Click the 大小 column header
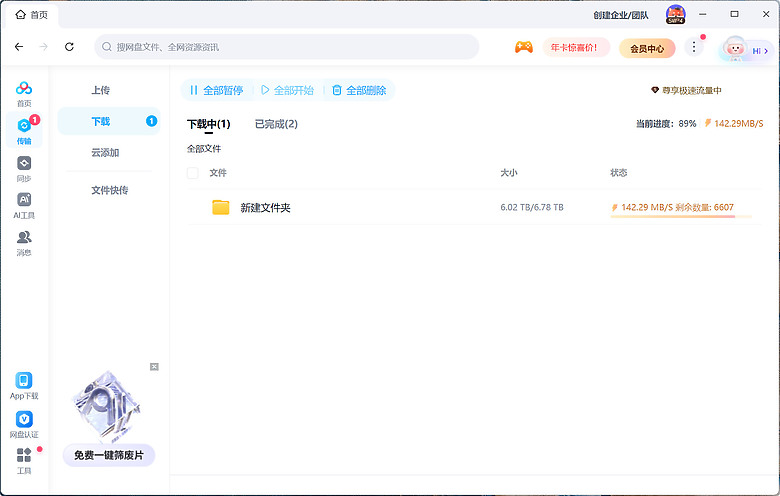This screenshot has height=496, width=780. [x=508, y=173]
